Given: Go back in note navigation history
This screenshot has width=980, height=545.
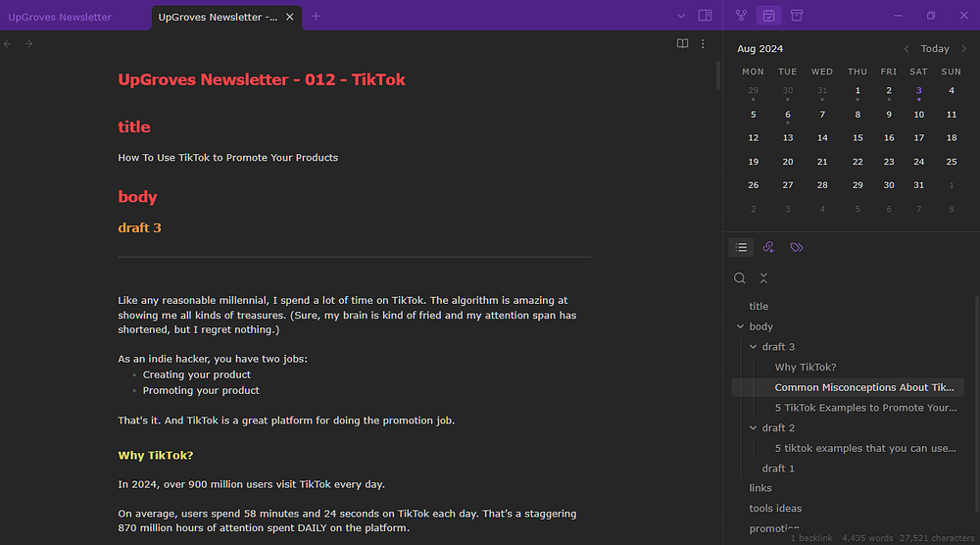Looking at the screenshot, I should [x=8, y=44].
